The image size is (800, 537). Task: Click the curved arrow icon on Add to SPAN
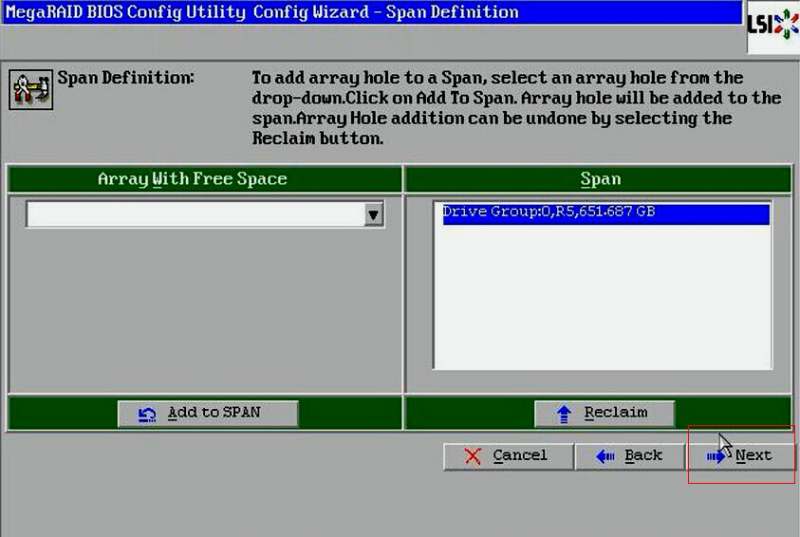pos(148,413)
